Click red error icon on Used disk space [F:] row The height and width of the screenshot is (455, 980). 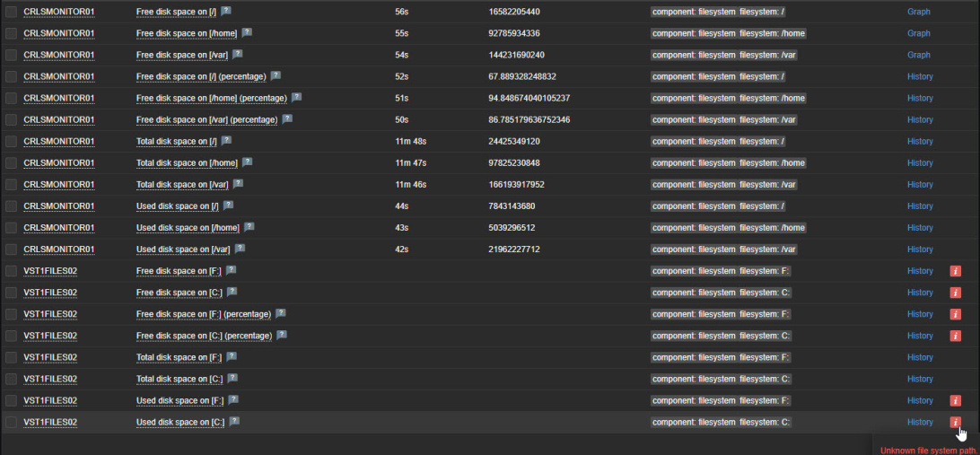coord(955,400)
